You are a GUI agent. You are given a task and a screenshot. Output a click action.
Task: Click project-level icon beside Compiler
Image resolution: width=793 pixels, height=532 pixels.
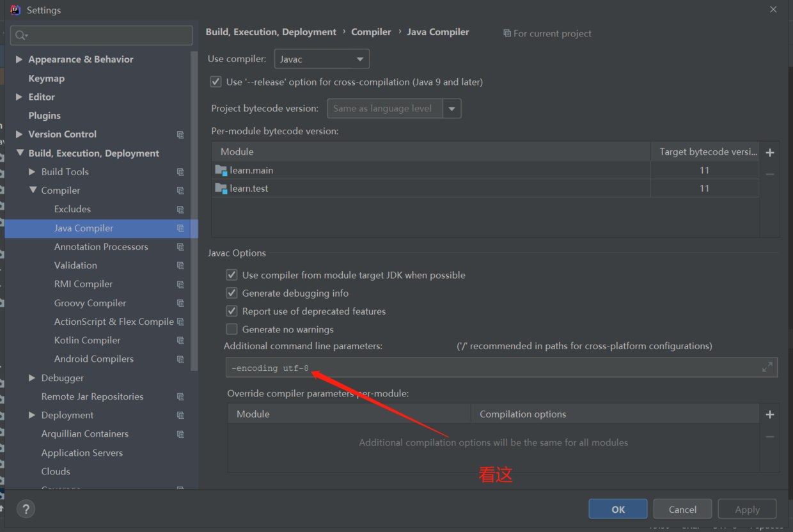180,191
